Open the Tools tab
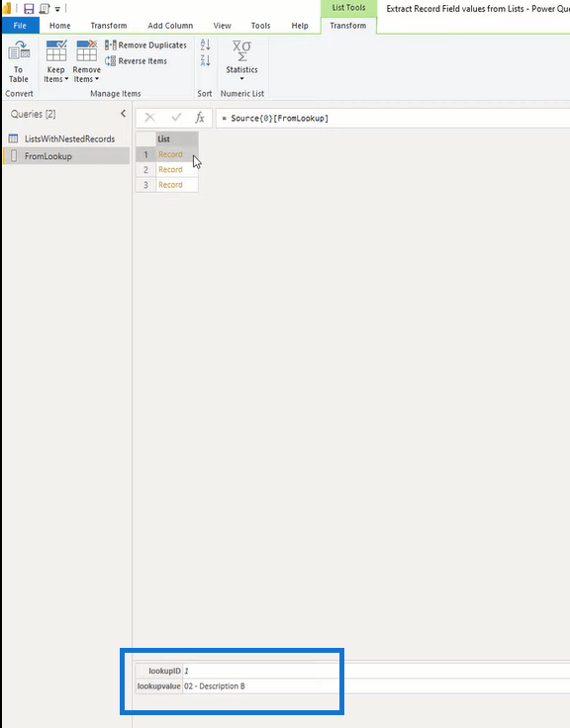The image size is (570, 728). click(260, 26)
